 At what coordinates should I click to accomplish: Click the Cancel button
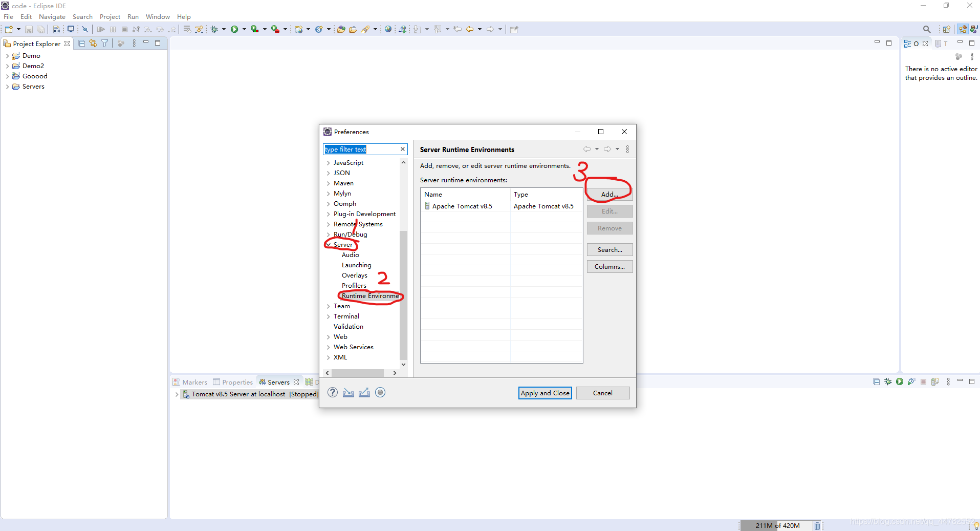(x=603, y=393)
